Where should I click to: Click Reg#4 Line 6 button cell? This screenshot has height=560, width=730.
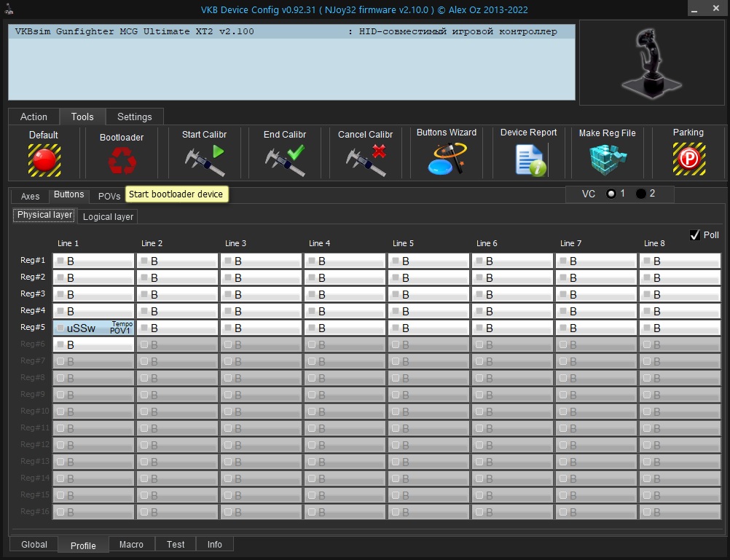[x=513, y=311]
